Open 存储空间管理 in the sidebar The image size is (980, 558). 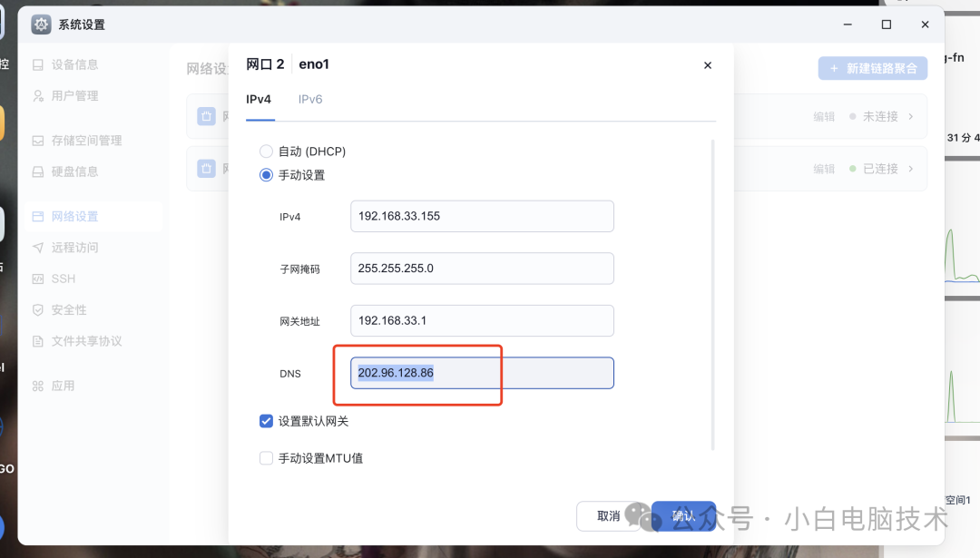click(x=85, y=140)
